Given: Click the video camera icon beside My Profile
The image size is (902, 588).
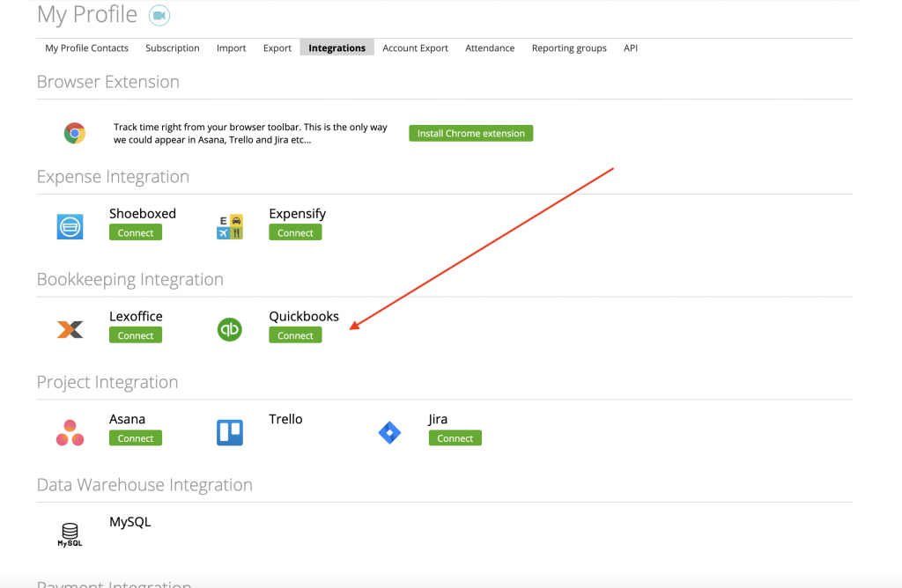Looking at the screenshot, I should pos(159,15).
